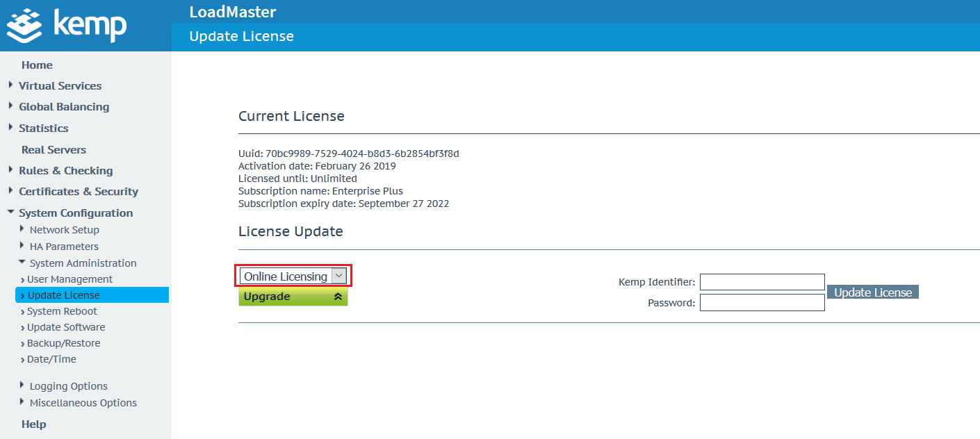
Task: Open Miscellaneous Options submenu
Action: 83,403
